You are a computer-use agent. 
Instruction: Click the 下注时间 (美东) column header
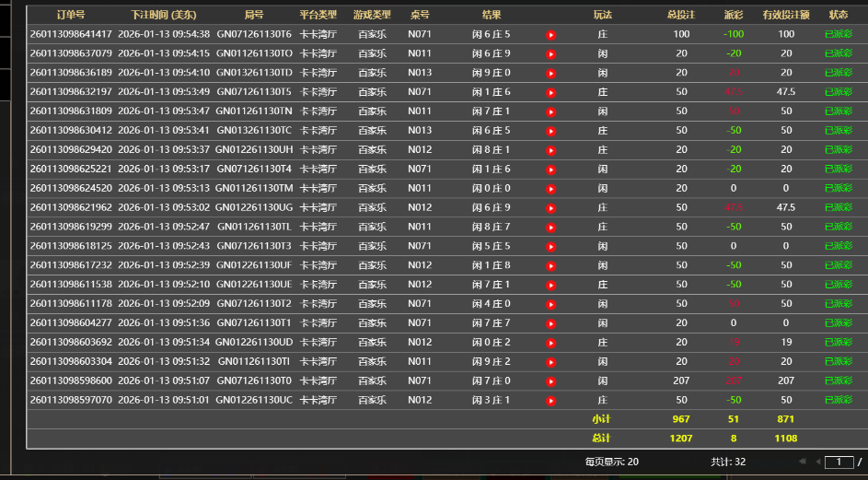[x=164, y=15]
